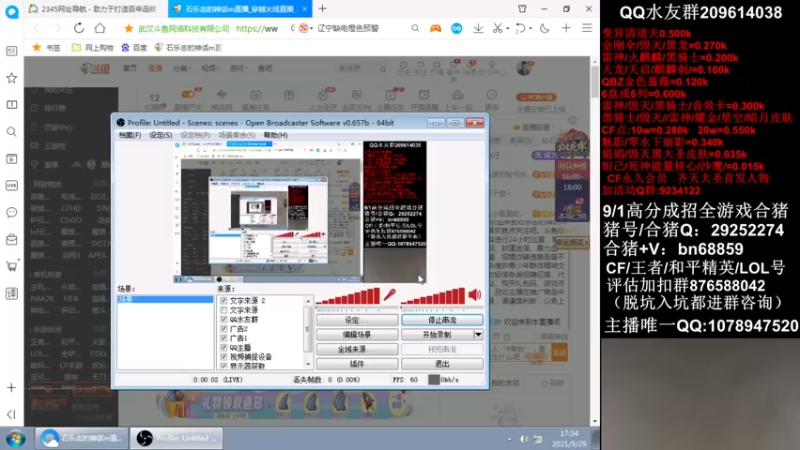Click the sources list scroll-up arrow

pyautogui.click(x=308, y=301)
